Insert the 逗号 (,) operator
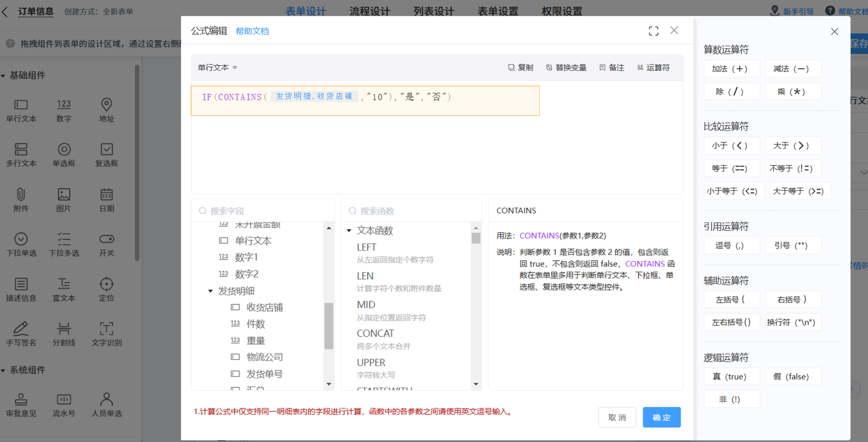Image resolution: width=868 pixels, height=442 pixels. click(732, 245)
